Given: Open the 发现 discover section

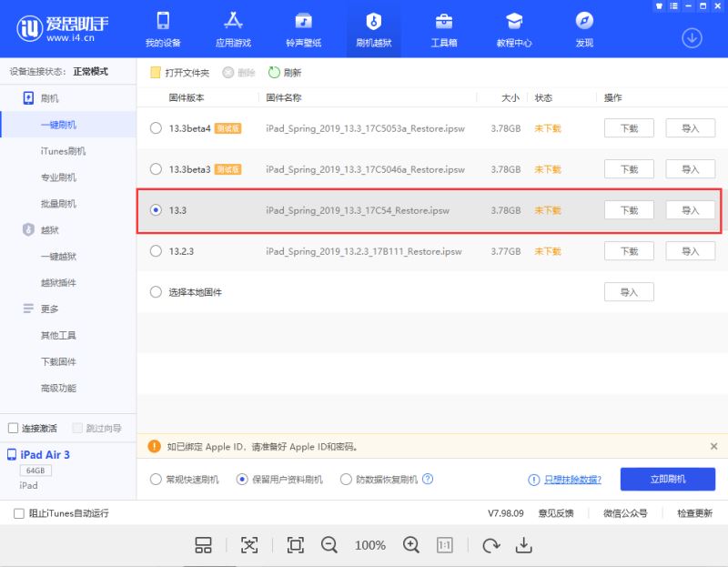Looking at the screenshot, I should [584, 29].
